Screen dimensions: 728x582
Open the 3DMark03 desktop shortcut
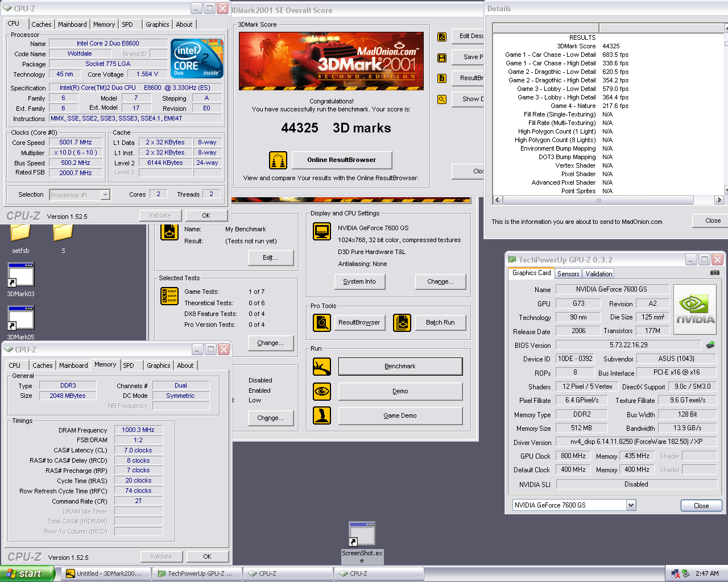click(20, 280)
